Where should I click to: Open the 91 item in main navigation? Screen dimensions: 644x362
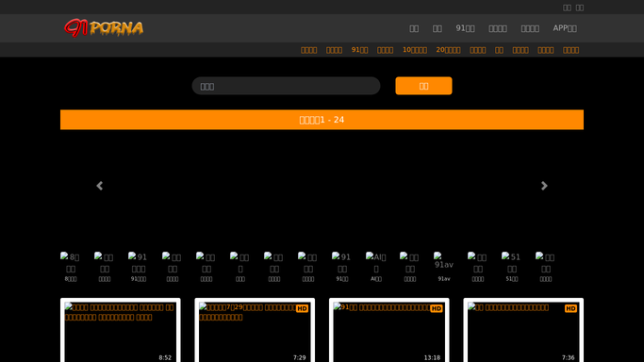[465, 28]
